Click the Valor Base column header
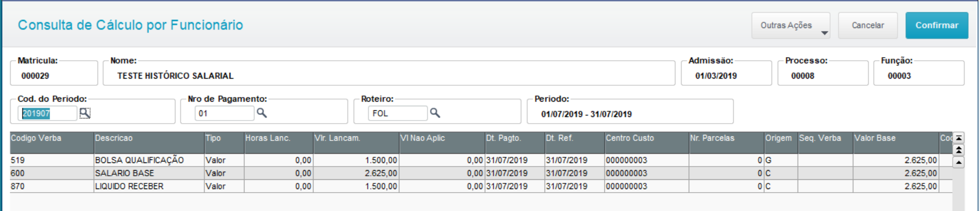Screen dimensions: 980x211 896,143
